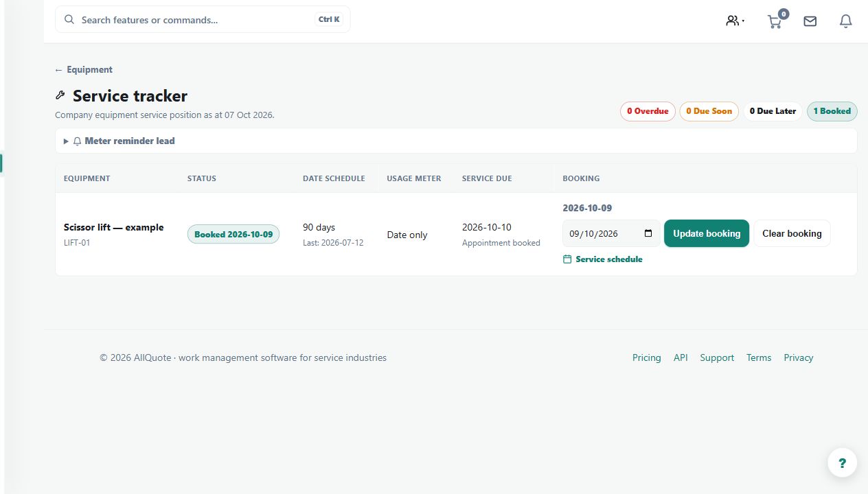The image size is (868, 494).
Task: Open the Support footer link
Action: point(717,357)
